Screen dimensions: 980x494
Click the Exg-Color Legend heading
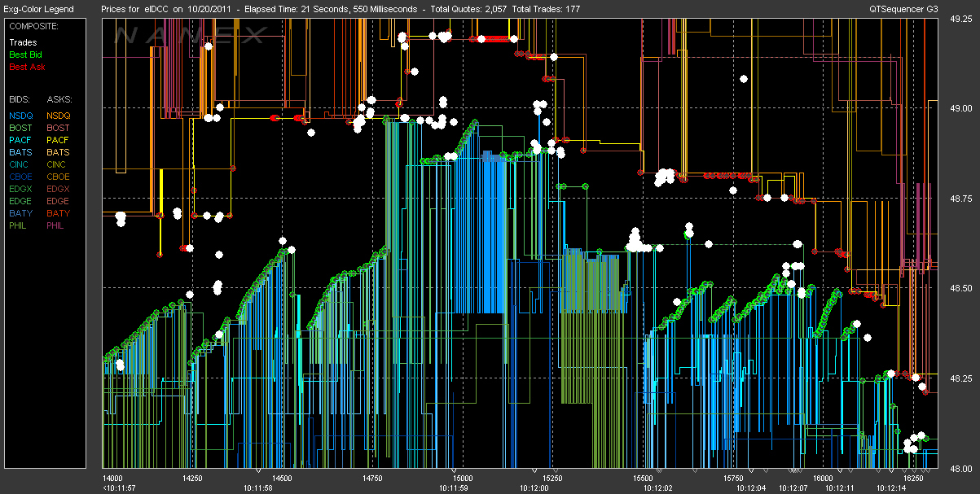(39, 9)
